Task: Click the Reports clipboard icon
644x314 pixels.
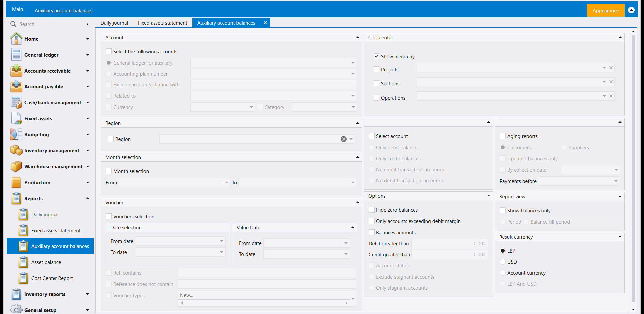Action: 16,198
